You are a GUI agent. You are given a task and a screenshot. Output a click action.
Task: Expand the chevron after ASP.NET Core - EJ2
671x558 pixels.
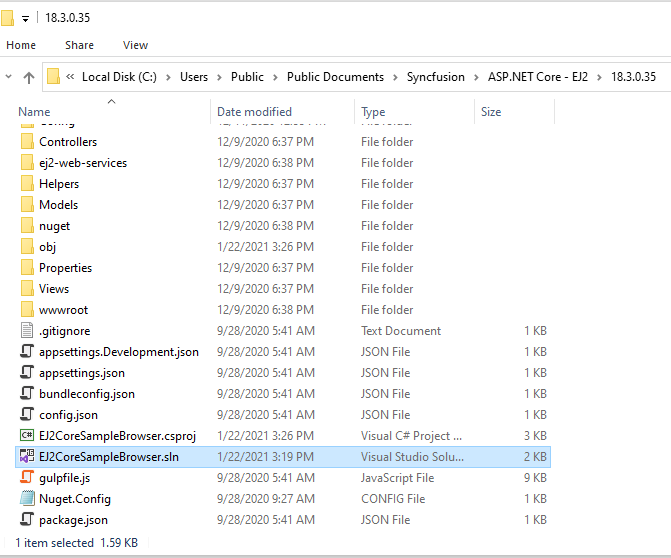click(x=599, y=77)
